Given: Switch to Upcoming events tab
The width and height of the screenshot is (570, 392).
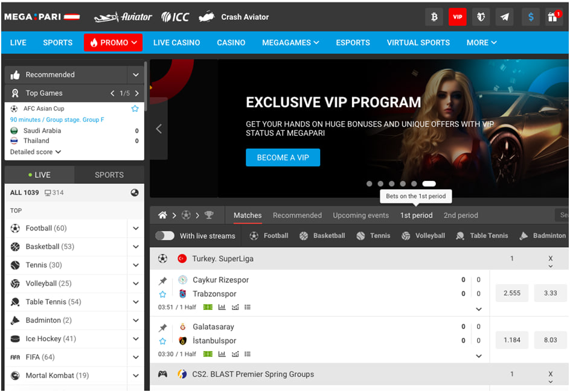Looking at the screenshot, I should (360, 215).
